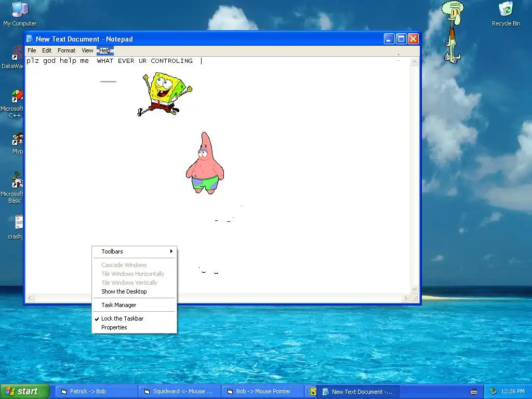
Task: Open the My Computer desktop icon
Action: [20, 14]
